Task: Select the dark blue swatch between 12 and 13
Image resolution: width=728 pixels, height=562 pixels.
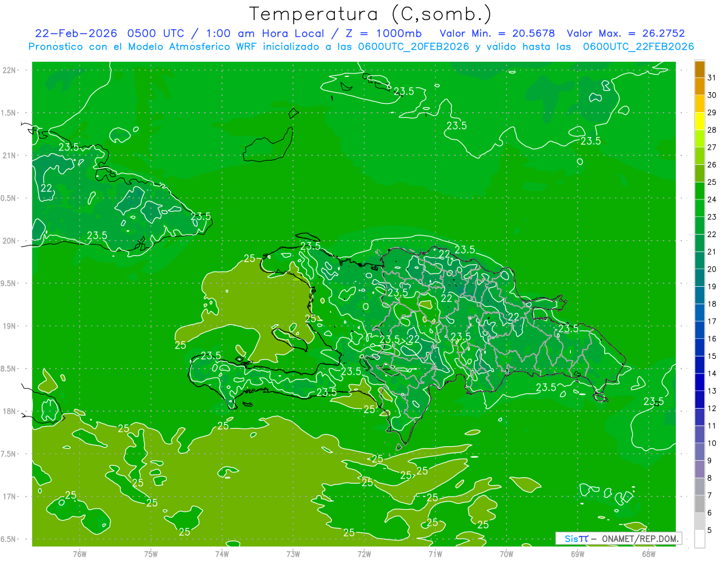Action: [699, 400]
